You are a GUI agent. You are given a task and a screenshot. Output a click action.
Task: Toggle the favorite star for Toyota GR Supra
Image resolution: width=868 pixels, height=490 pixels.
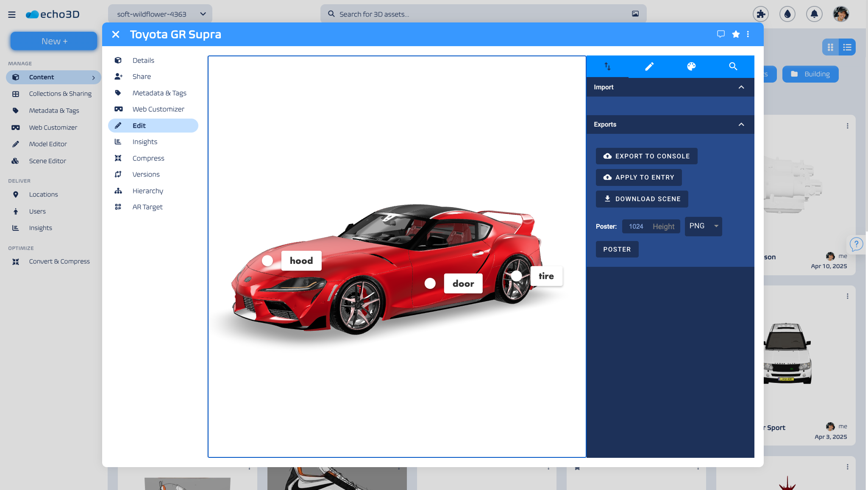pos(736,34)
